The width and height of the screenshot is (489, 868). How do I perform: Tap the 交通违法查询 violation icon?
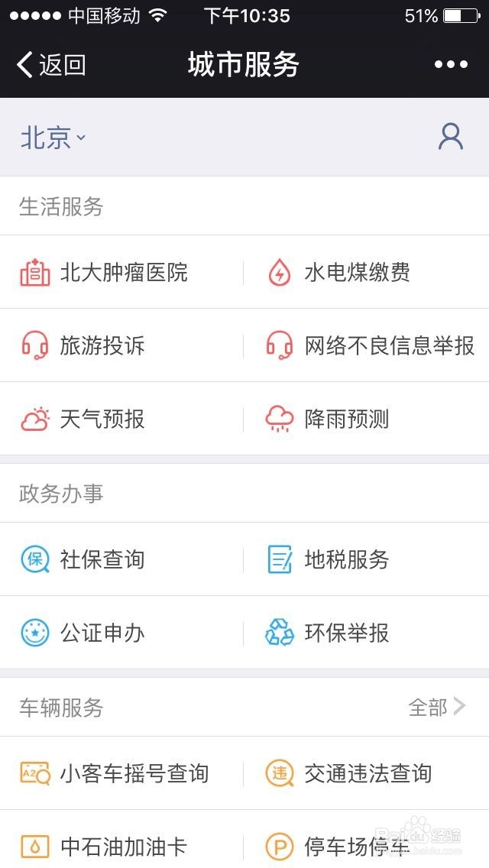[279, 774]
